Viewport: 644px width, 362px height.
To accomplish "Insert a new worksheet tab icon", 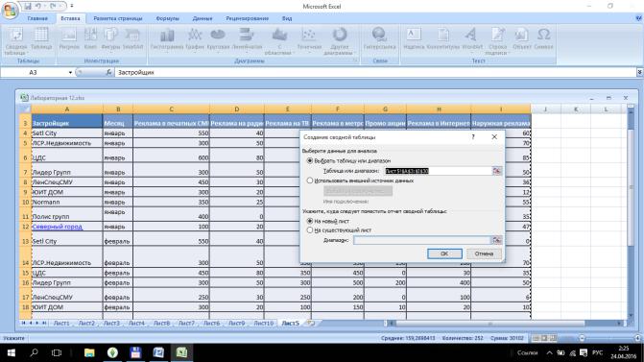I will click(311, 324).
